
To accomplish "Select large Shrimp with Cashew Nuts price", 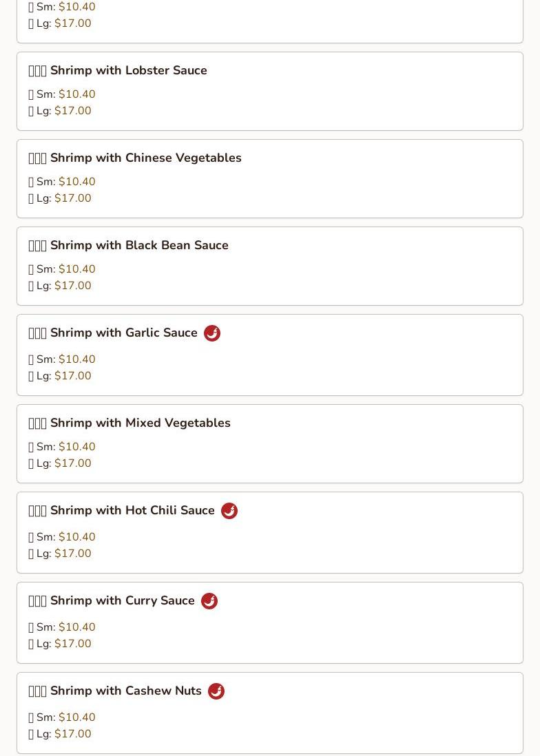I will [x=60, y=733].
